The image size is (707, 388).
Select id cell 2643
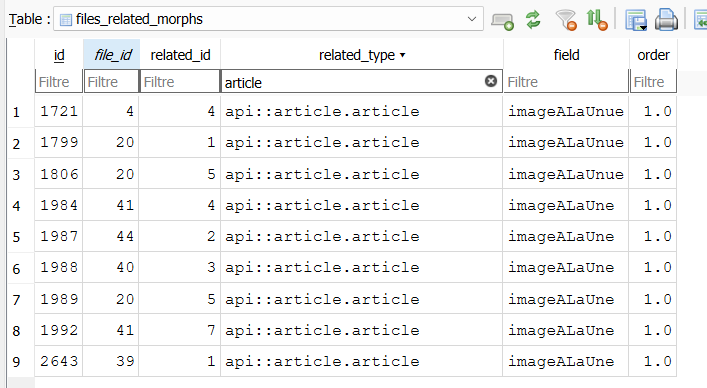tap(59, 361)
